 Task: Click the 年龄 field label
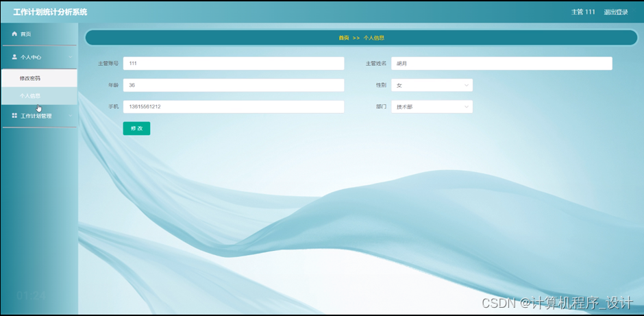click(113, 85)
